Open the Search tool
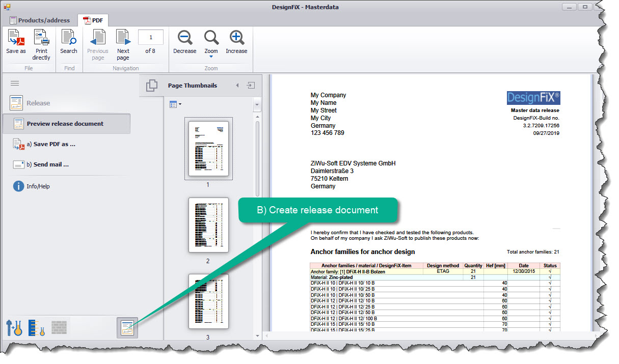 coord(69,42)
